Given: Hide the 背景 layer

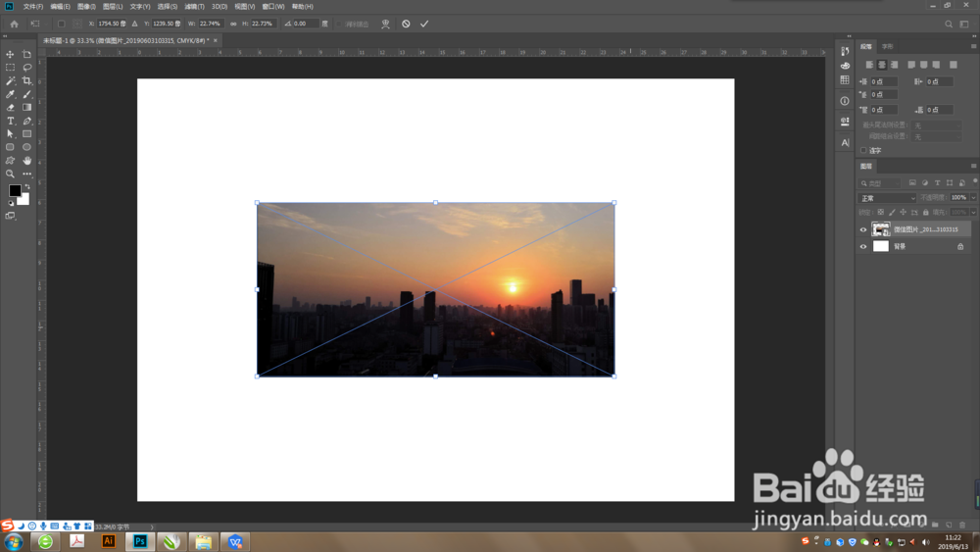Looking at the screenshot, I should tap(863, 246).
